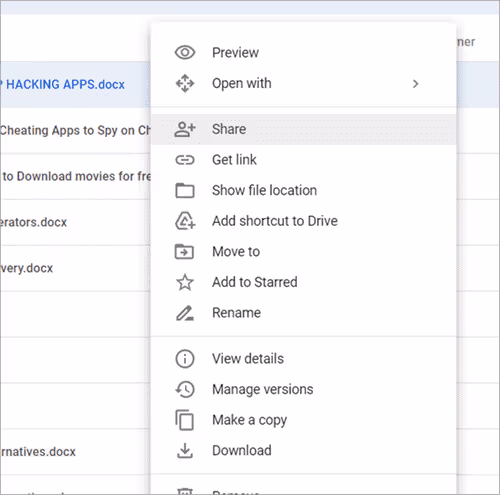Click the folder icon for Show file location
500x495 pixels.
click(x=185, y=190)
